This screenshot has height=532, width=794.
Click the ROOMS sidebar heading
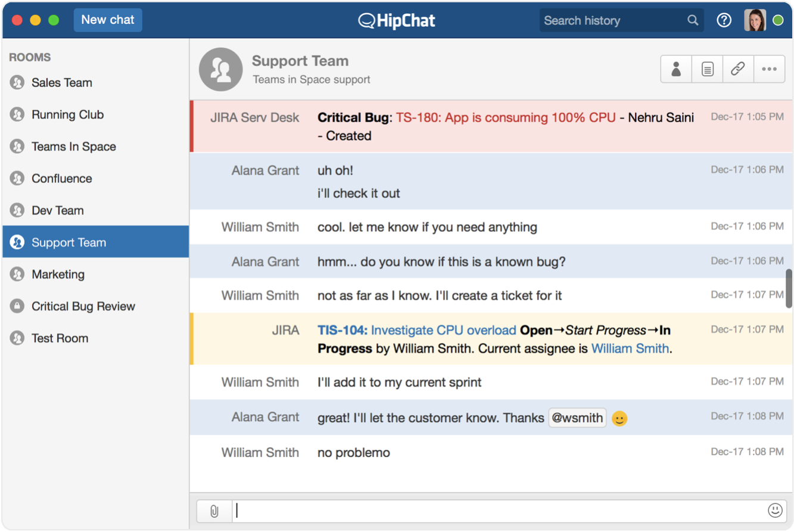pyautogui.click(x=30, y=57)
